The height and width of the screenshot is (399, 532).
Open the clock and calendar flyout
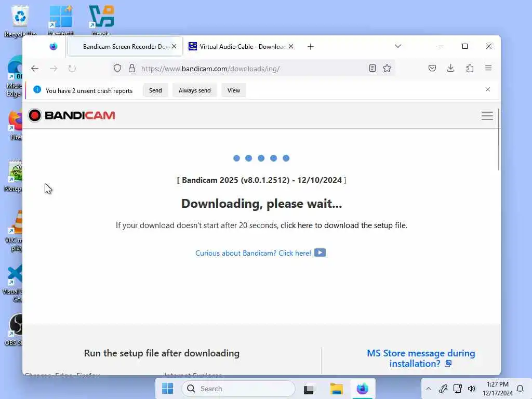(497, 389)
